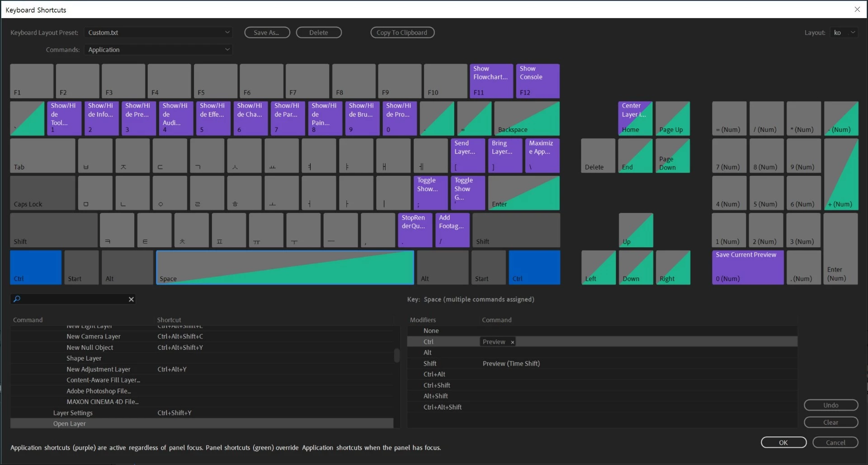Select the End key

[635, 155]
